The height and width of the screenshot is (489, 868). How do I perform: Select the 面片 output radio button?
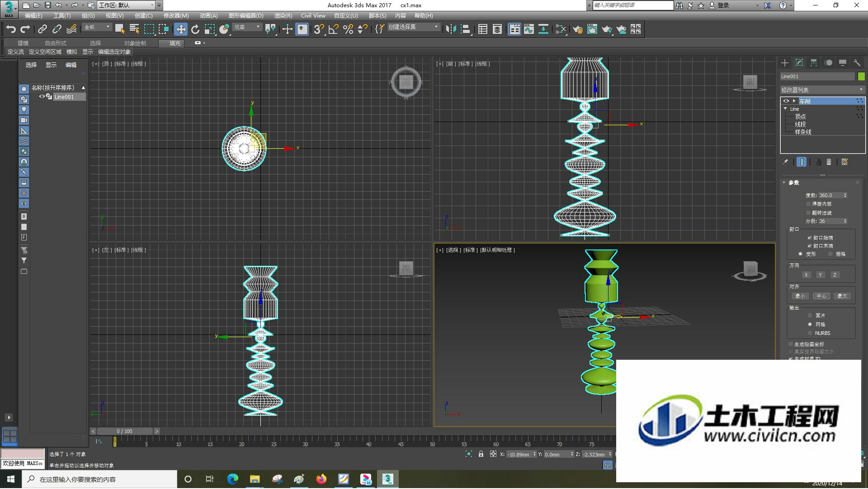(810, 315)
